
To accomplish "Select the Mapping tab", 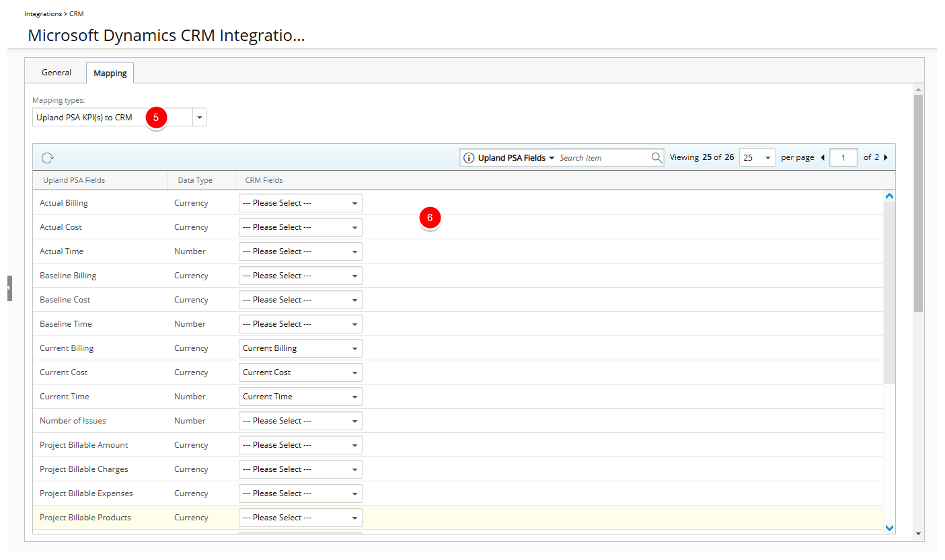I will (110, 73).
